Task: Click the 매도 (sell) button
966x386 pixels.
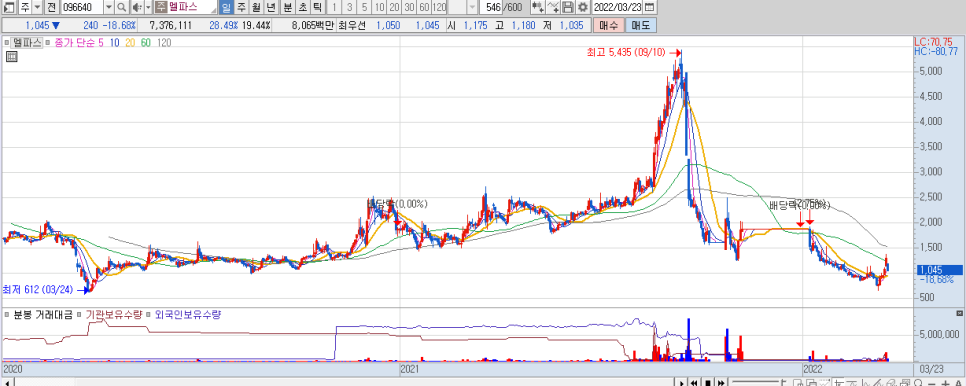Action: point(641,25)
